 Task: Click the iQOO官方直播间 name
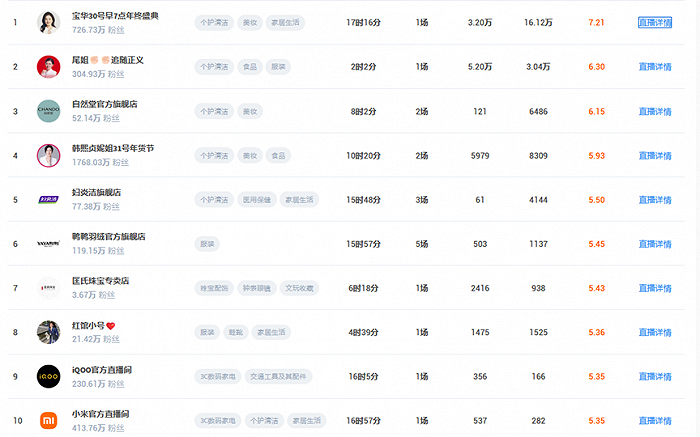tap(102, 369)
